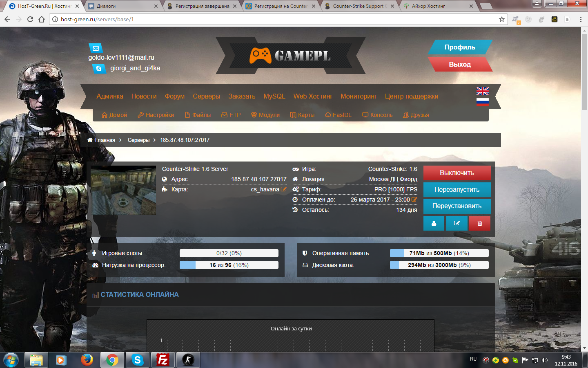
Task: Click Главная breadcrumb link
Action: (105, 140)
